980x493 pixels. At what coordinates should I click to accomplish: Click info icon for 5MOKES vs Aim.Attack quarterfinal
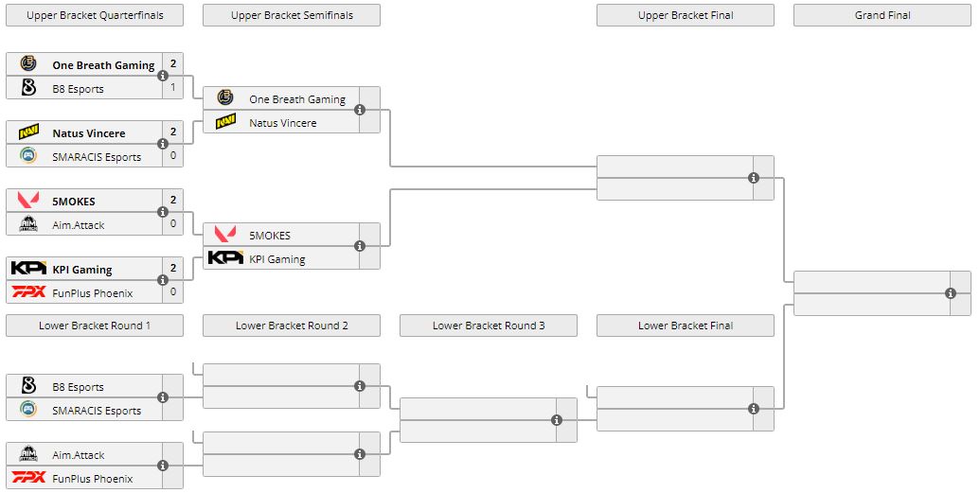[163, 212]
